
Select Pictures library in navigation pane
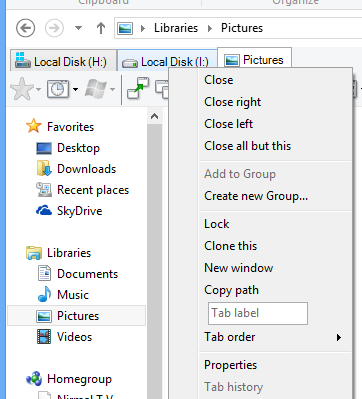tap(78, 316)
